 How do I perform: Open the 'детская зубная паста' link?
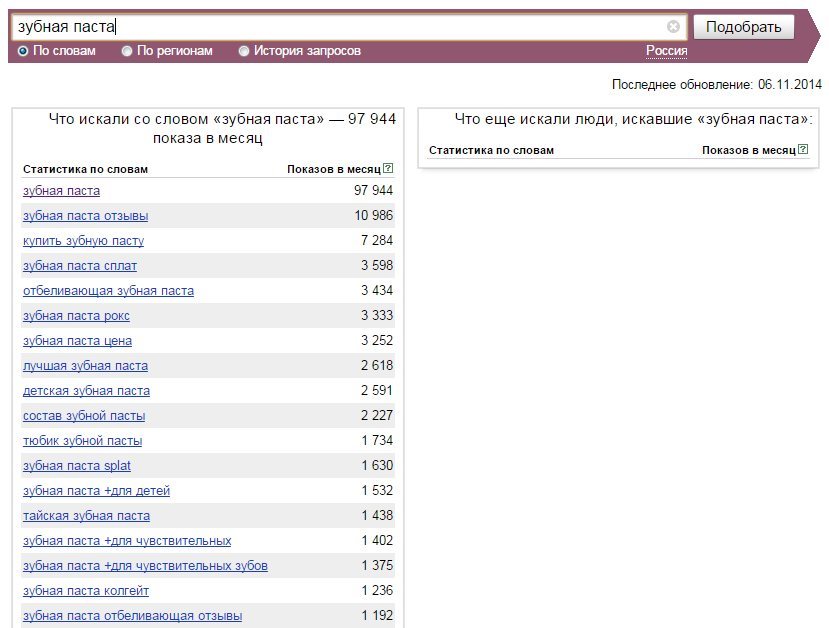coord(86,391)
